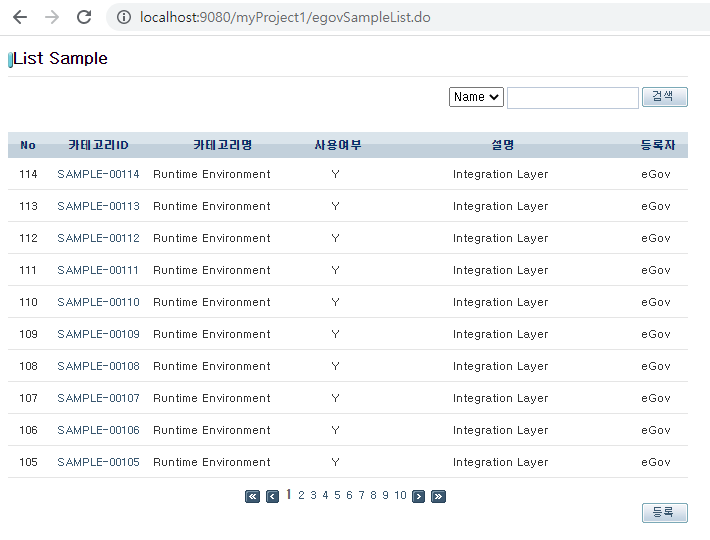Click the List Sample page title

pos(60,58)
